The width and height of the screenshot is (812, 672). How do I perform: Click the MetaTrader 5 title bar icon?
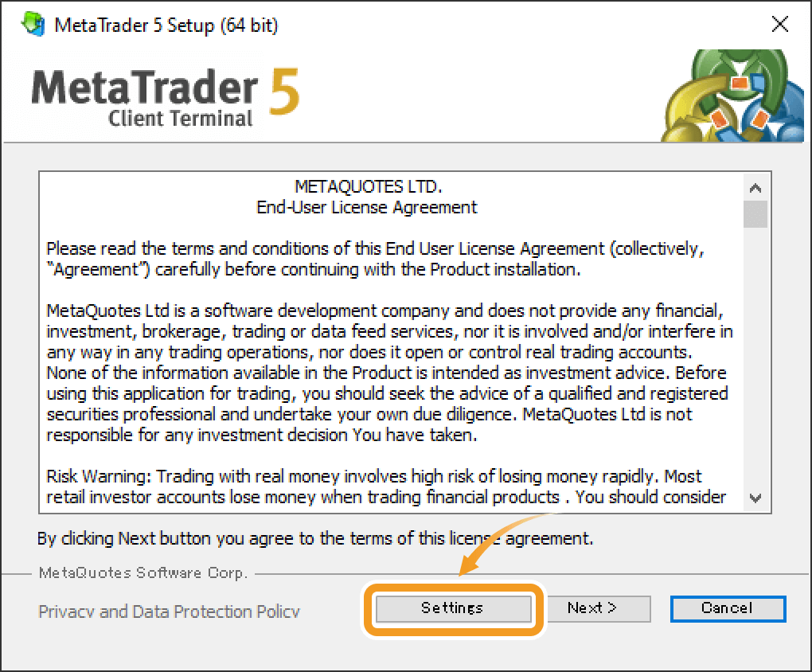33,25
